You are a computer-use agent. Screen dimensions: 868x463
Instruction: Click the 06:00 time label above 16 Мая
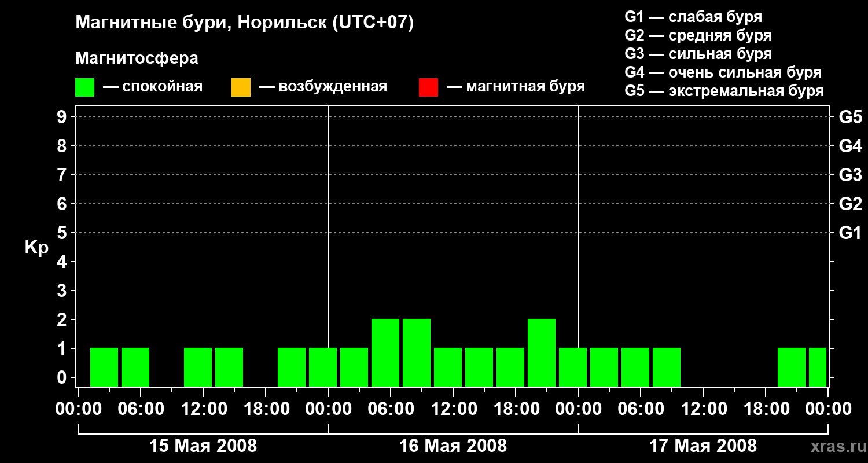391,409
